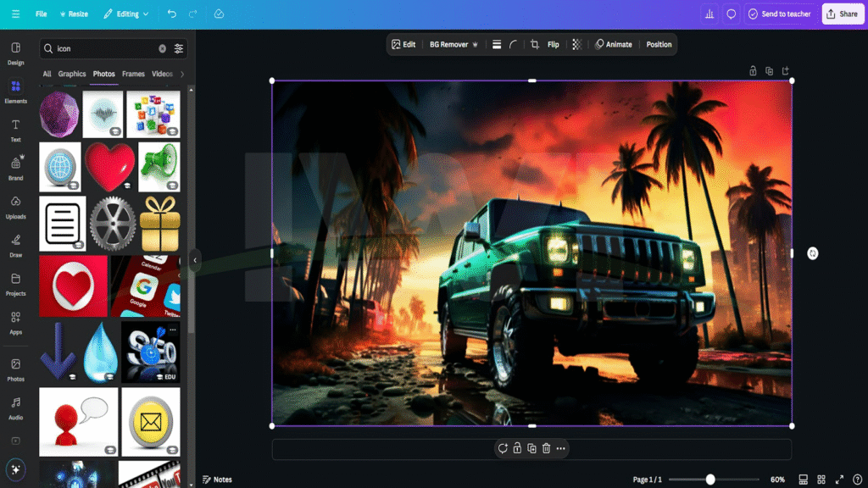Duplicate the page with the top icon

(x=769, y=71)
